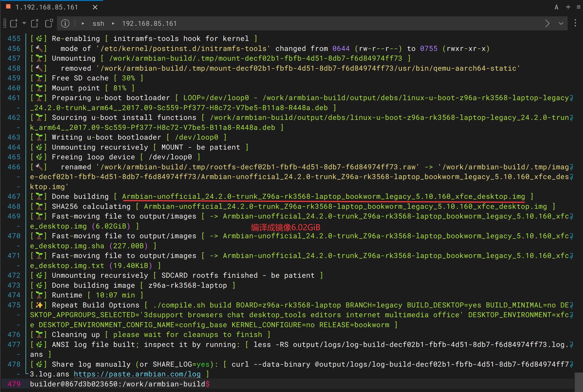Click the 'SHA256 calculating' log line
This screenshot has height=392, width=583.
coord(293,206)
